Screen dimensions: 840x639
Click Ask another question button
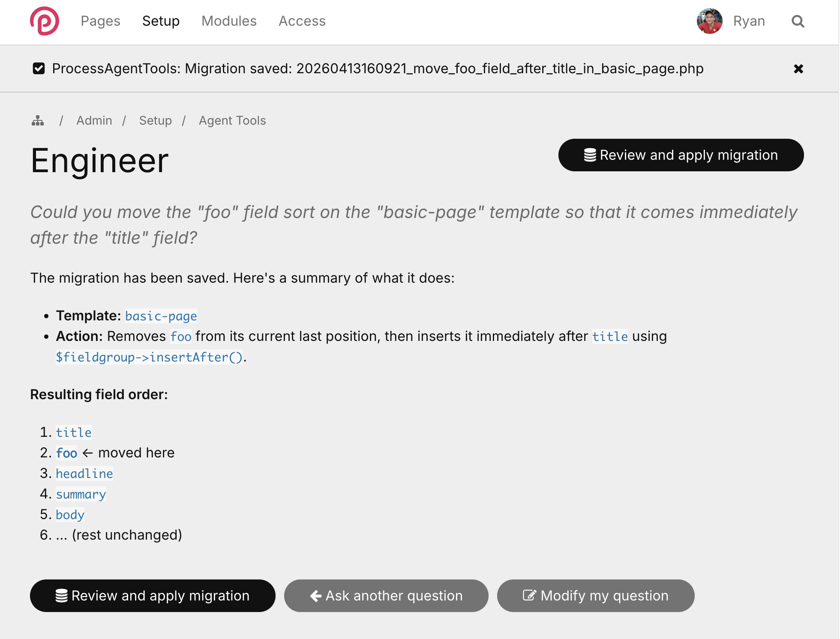coord(386,596)
